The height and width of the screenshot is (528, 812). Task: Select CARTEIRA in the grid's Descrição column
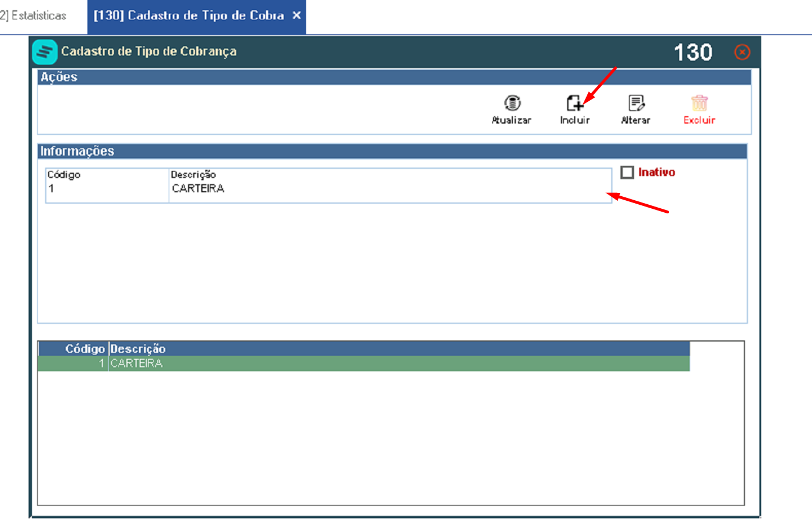(399, 363)
